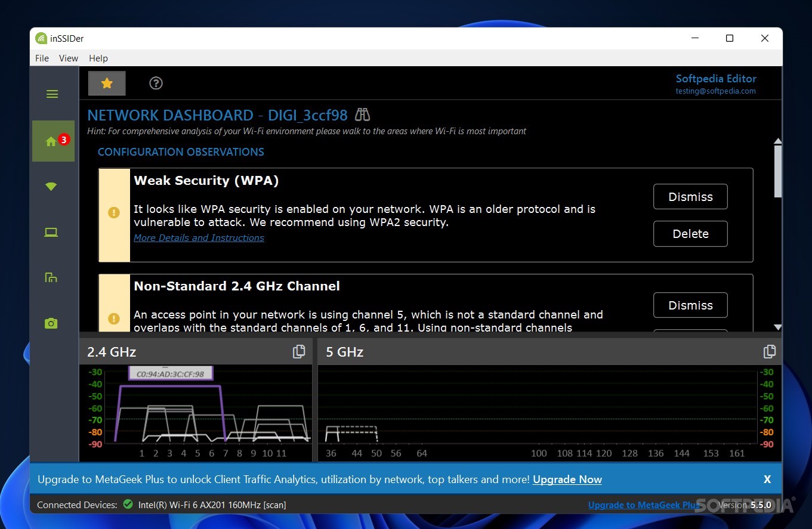Screen dimensions: 812x529
Task: Click the Intel(R) Wi-Fi 6 AX201 adapter text
Action: 212,505
